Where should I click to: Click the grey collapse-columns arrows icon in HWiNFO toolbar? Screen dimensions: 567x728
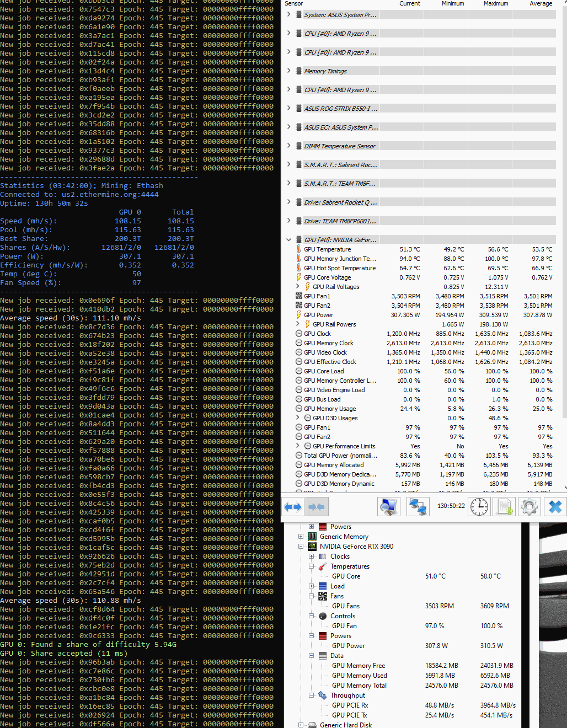click(317, 507)
